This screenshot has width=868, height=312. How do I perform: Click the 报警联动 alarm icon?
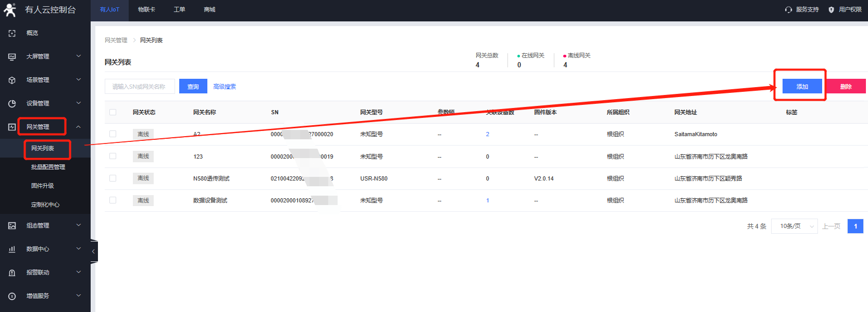point(12,272)
